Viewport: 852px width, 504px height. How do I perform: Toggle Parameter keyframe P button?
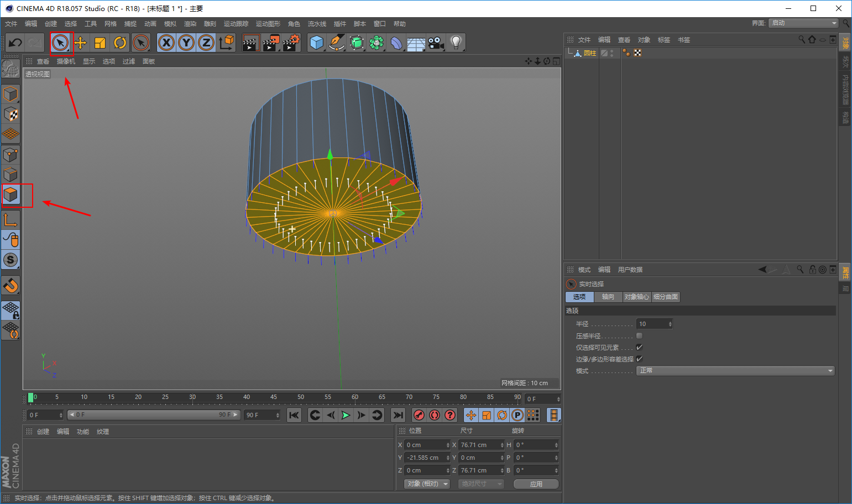518,415
